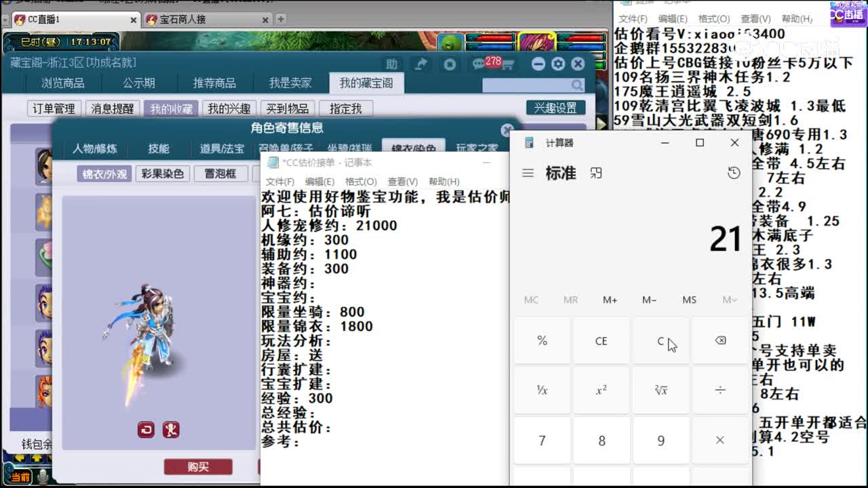Click the rotate character preview icon

click(146, 430)
